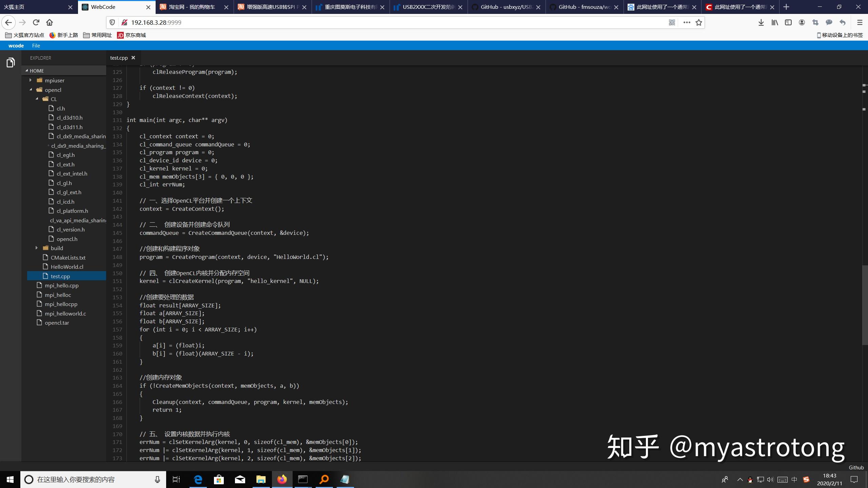Screen dimensions: 868x488
Task: Close the test.cpp editor tab
Action: click(x=133, y=58)
